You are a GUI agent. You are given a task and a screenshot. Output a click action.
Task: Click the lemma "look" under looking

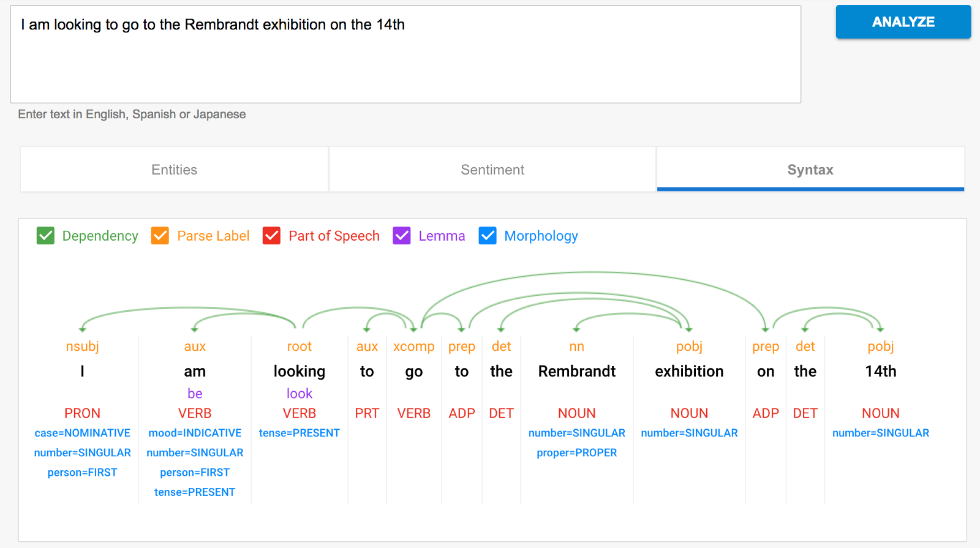tap(299, 393)
